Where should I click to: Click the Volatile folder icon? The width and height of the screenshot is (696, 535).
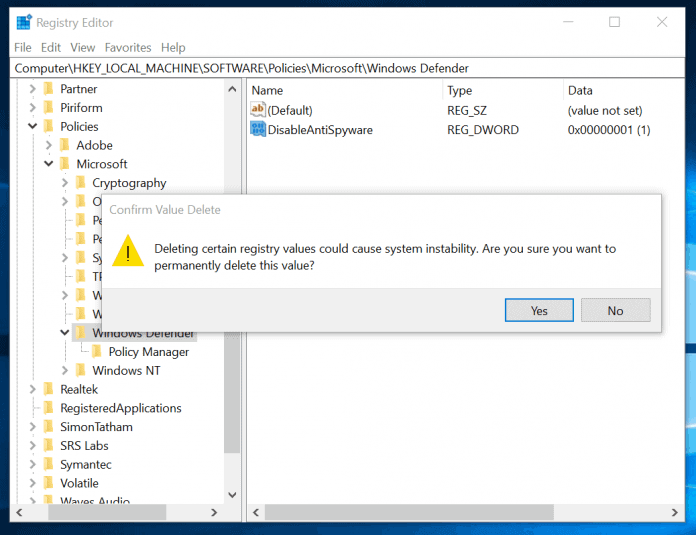click(48, 483)
